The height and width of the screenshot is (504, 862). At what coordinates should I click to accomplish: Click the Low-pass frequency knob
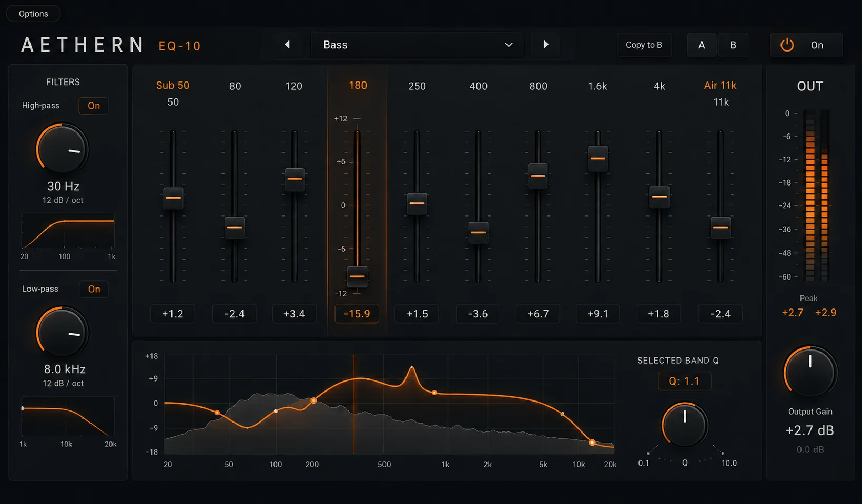63,332
